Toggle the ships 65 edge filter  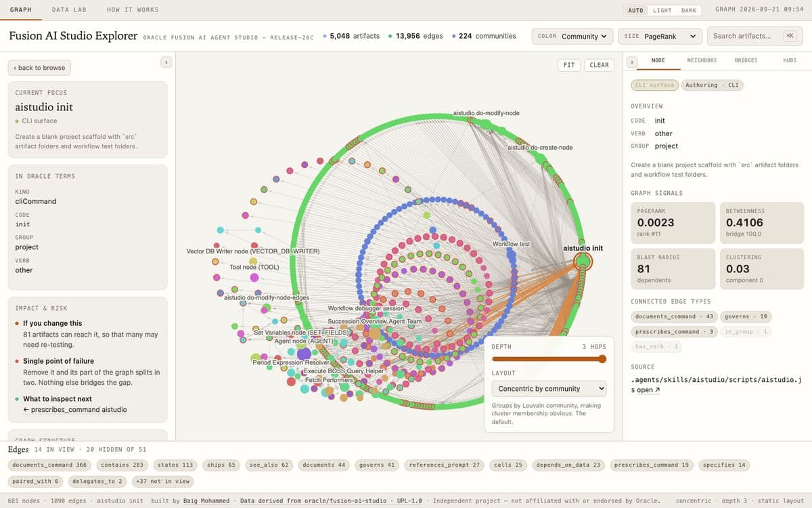pyautogui.click(x=222, y=465)
